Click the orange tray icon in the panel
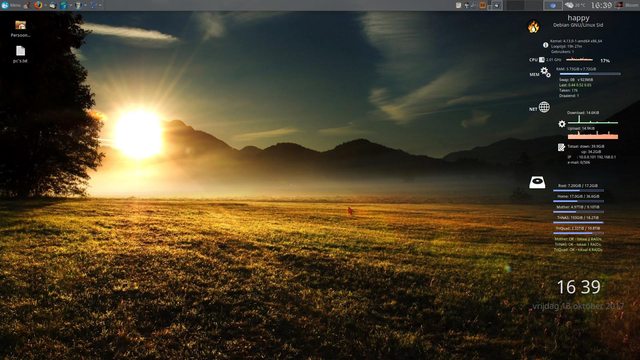The width and height of the screenshot is (640, 360). 482,5
